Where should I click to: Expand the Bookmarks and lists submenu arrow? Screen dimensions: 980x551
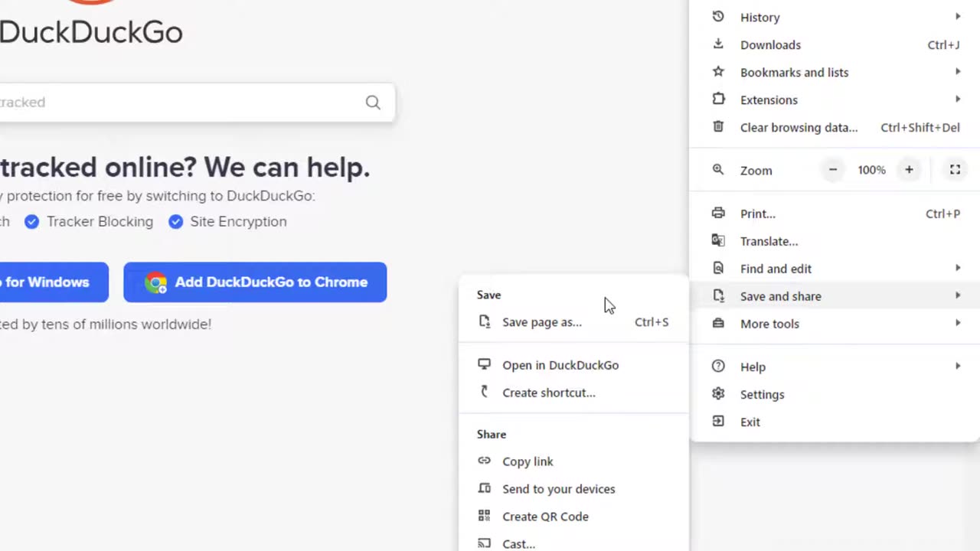958,72
